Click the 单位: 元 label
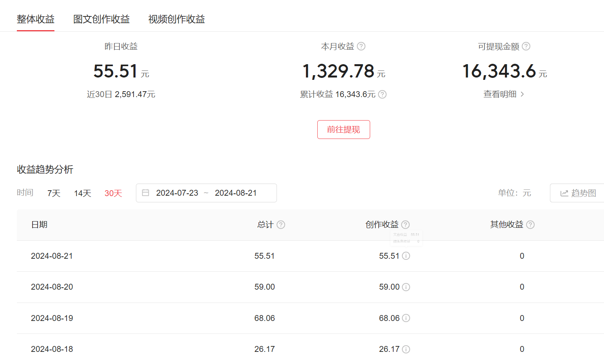 coord(515,193)
